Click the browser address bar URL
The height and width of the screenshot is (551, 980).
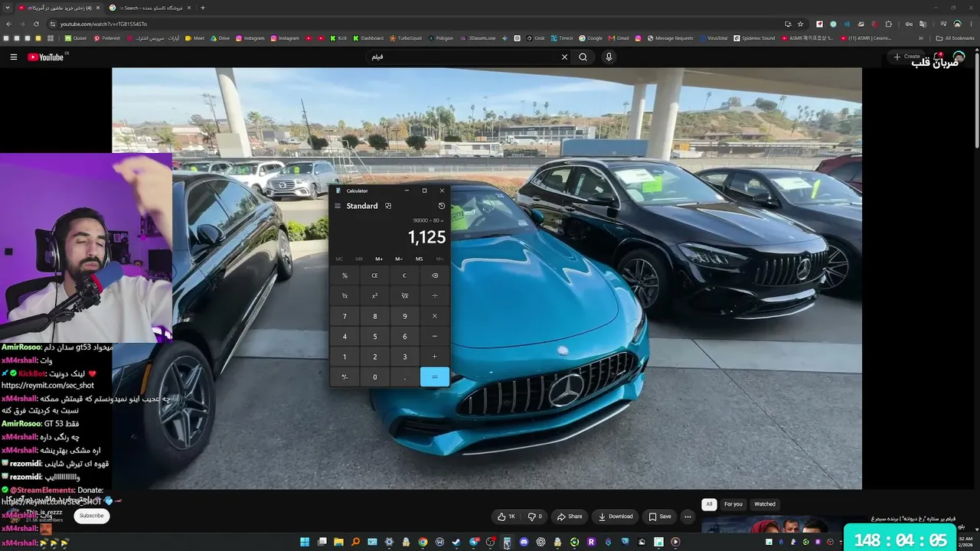103,24
